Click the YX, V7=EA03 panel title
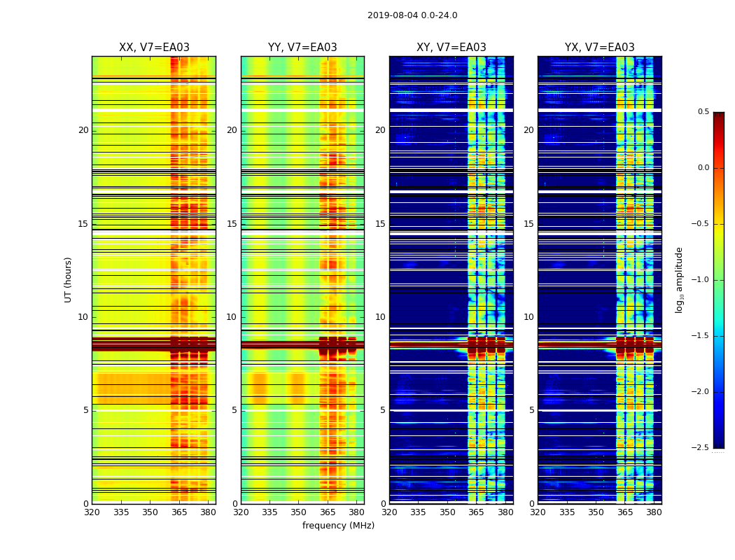 tap(599, 48)
